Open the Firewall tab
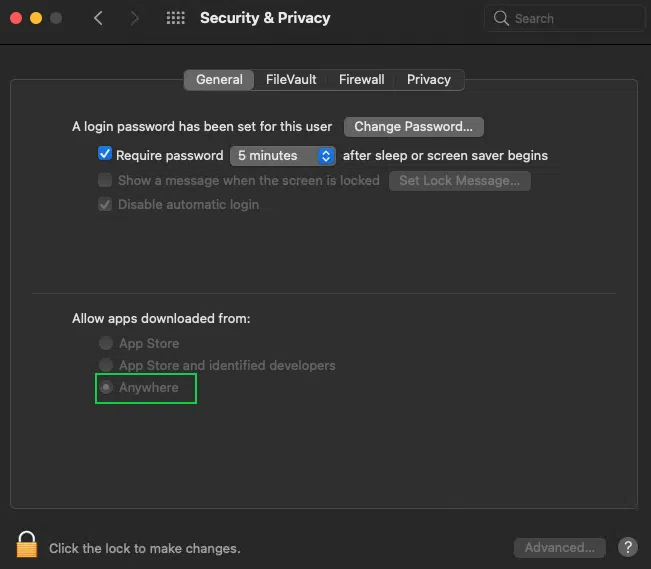 click(362, 80)
